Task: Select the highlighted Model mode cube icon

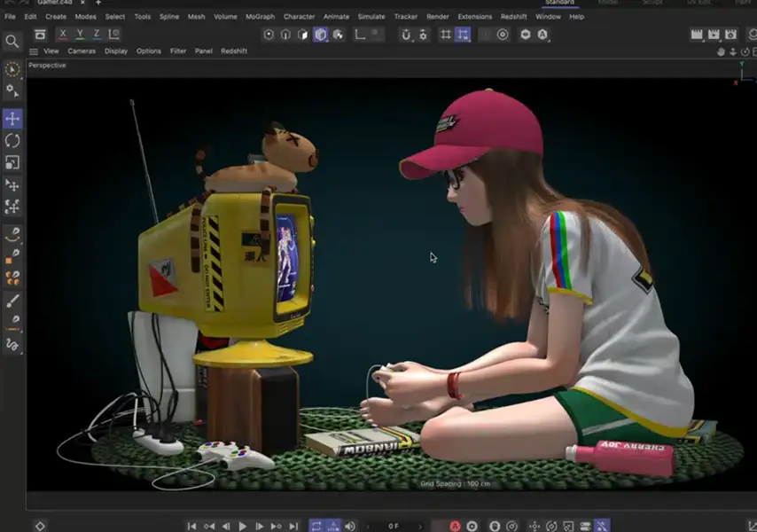Action: coord(322,34)
